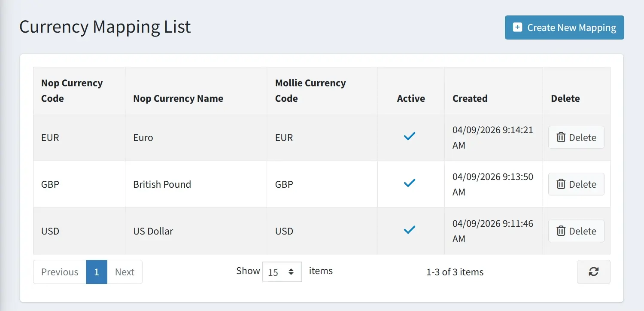
Task: Click the Created column header
Action: [x=493, y=91]
